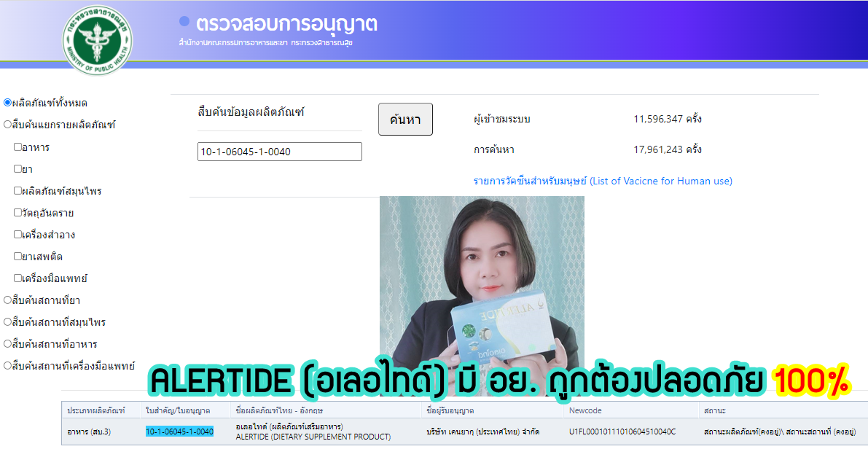Select the สืบค้นสถานที่เครื่องมือแพทย์ radio button
Image resolution: width=868 pixels, height=449 pixels.
coord(8,365)
